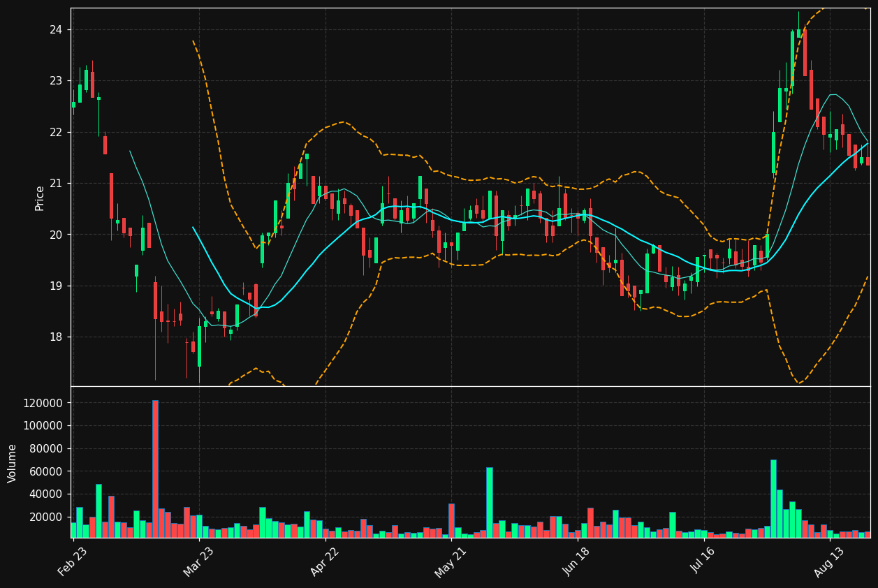Click the 'Mar 23' date label
Image resolution: width=878 pixels, height=588 pixels.
(199, 561)
